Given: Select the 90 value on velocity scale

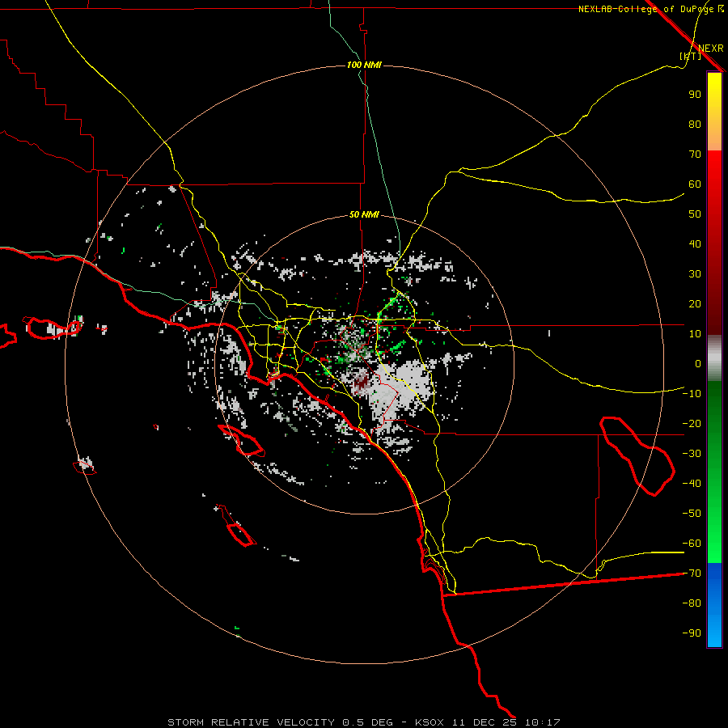Looking at the screenshot, I should [695, 95].
